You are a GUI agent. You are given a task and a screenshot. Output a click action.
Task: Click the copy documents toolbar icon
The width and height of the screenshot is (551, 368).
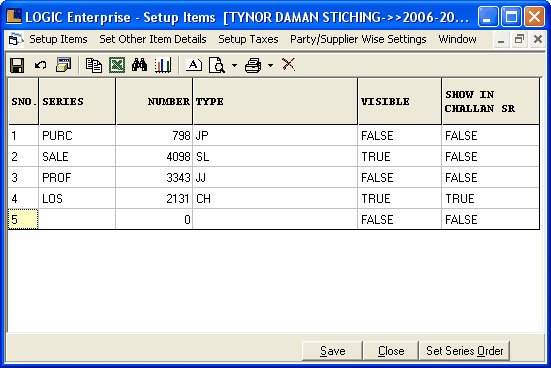coord(94,65)
